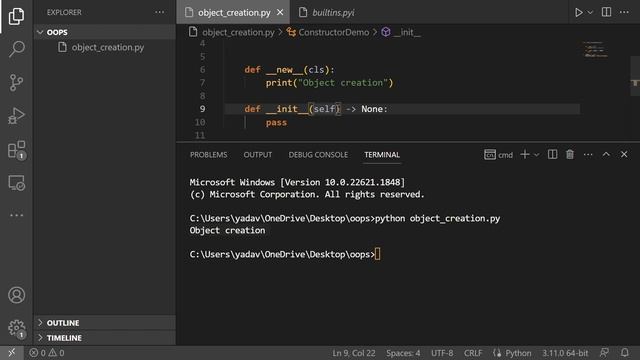Open the Run and Debug view
Viewport: 640px width, 360px height.
pos(16,116)
